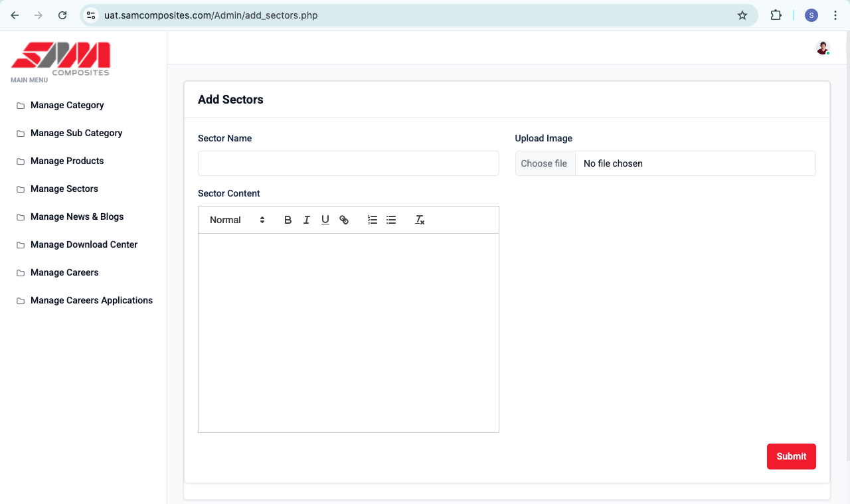Image resolution: width=850 pixels, height=504 pixels.
Task: Apply italic formatting in Sector Content
Action: [306, 220]
